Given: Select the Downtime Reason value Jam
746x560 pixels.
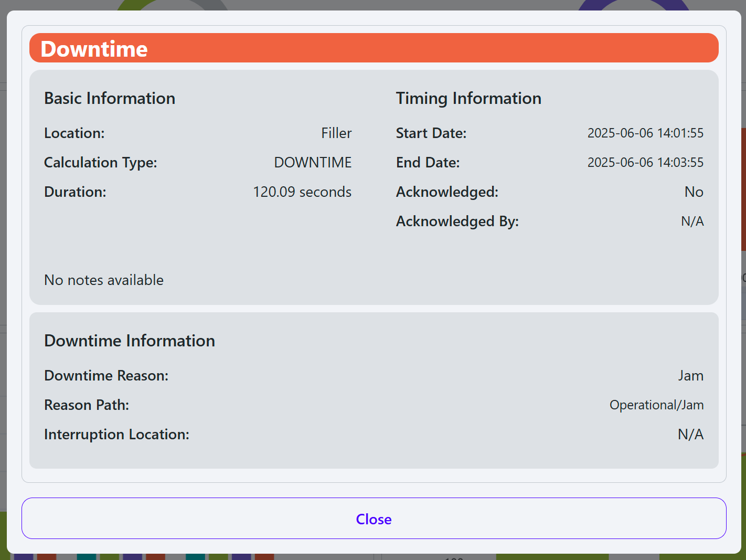Looking at the screenshot, I should [690, 376].
